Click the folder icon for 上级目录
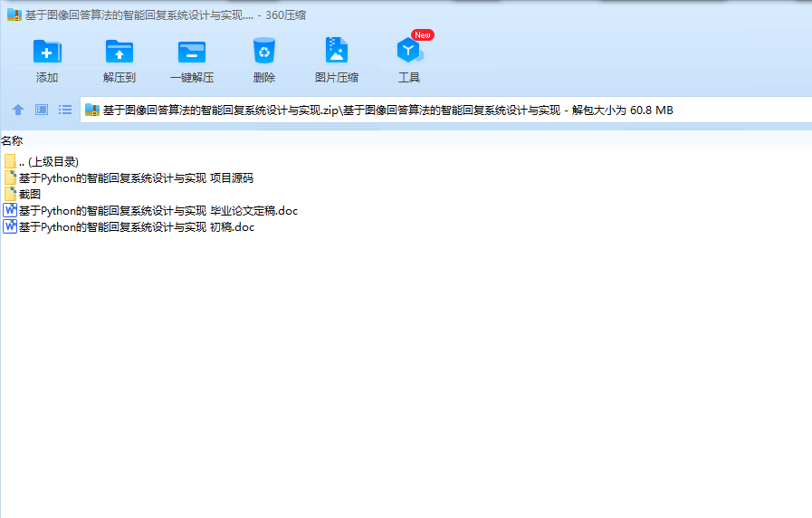 [x=10, y=161]
